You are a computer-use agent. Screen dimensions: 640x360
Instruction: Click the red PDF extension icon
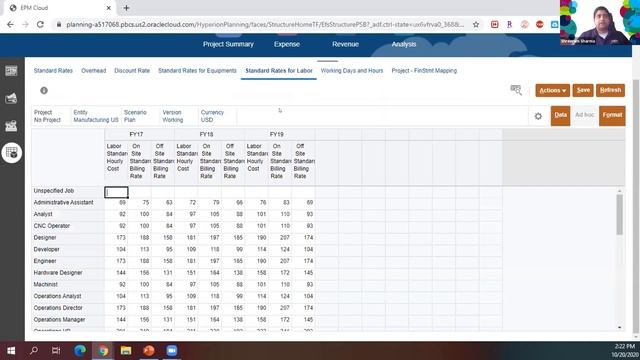click(x=494, y=24)
